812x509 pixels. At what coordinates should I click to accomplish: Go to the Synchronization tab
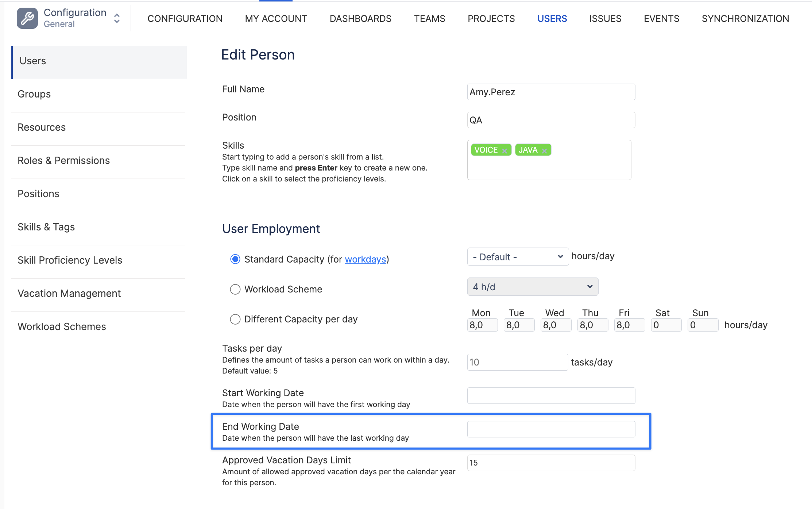coord(745,19)
